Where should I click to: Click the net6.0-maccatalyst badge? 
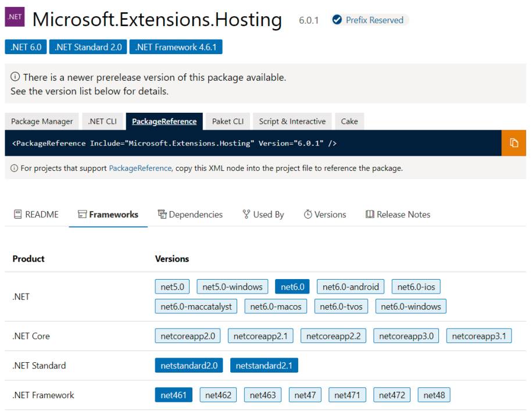click(x=196, y=306)
